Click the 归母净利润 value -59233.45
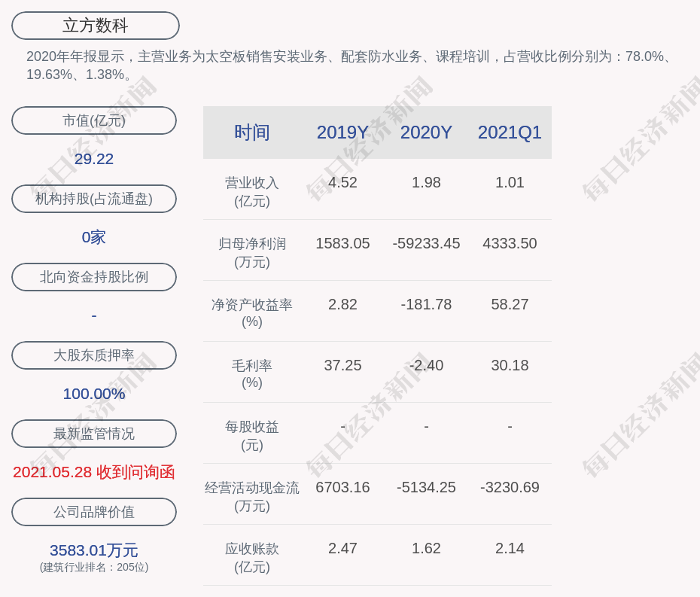Viewport: 700px width, 597px height. coord(426,244)
